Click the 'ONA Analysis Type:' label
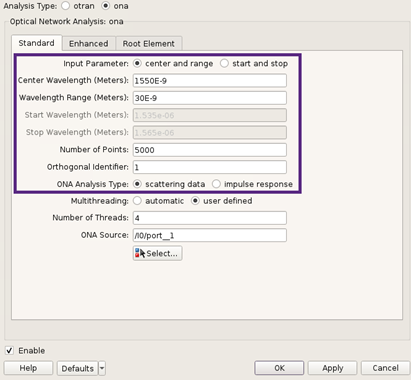This screenshot has height=380, width=411. [93, 184]
